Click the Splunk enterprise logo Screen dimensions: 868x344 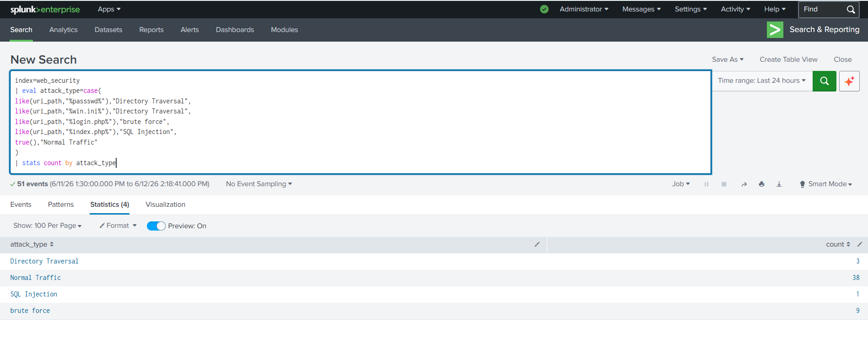45,10
